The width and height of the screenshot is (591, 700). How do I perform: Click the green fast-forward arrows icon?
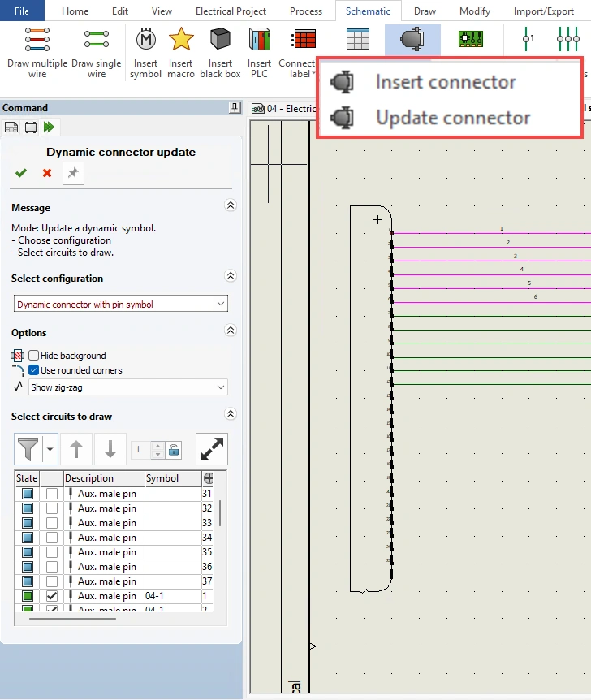[49, 127]
